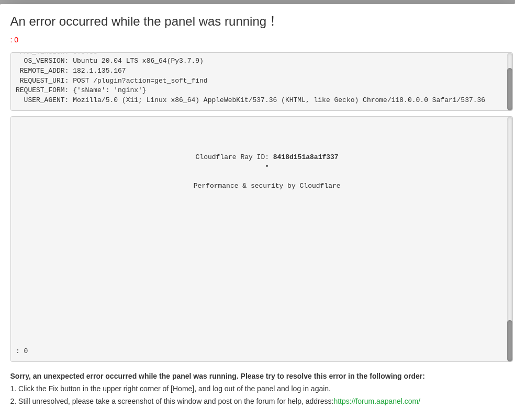Click step 1 Fix button instruction text

point(170,389)
